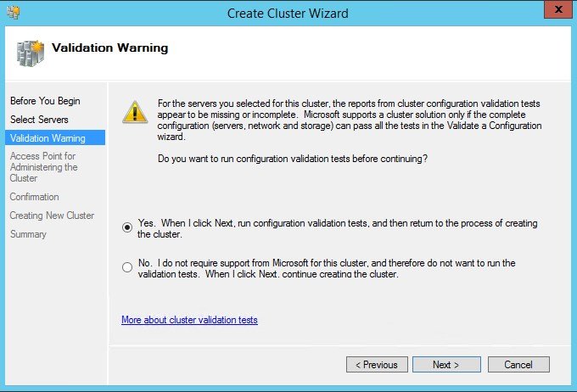Cancel the Create Cluster Wizard

click(518, 365)
